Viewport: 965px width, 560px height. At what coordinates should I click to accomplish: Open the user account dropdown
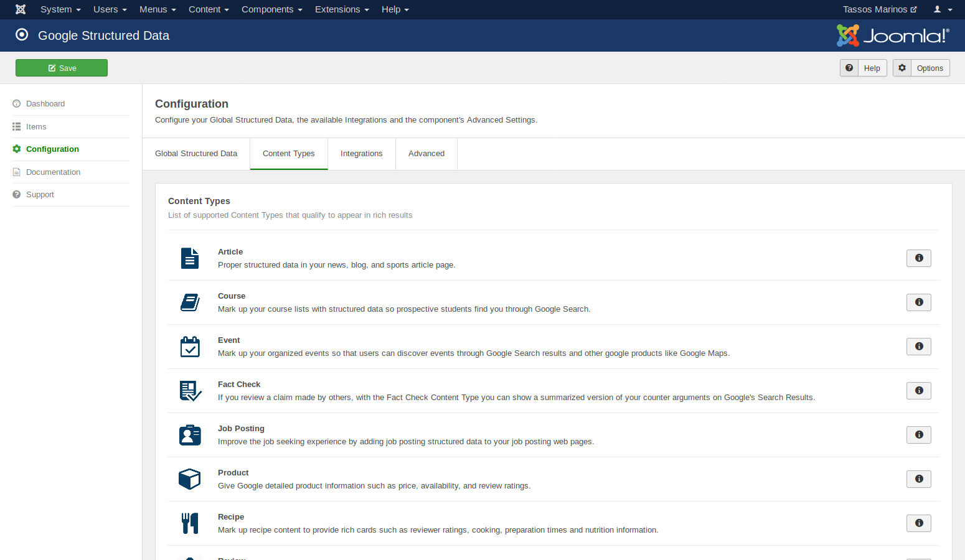pyautogui.click(x=943, y=9)
